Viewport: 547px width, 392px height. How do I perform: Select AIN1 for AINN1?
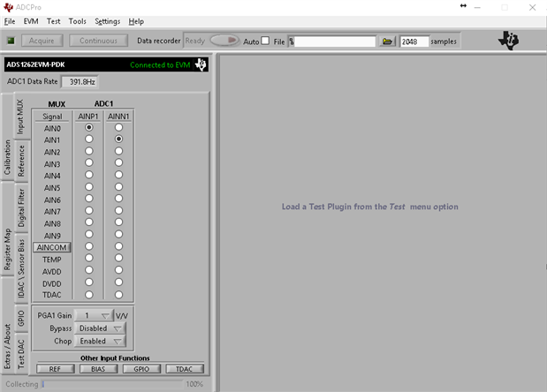point(119,139)
